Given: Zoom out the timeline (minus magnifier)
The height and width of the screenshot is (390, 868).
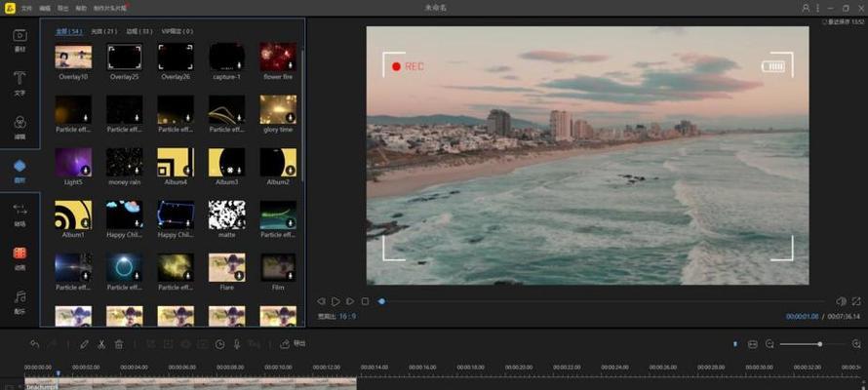Looking at the screenshot, I should (x=769, y=344).
